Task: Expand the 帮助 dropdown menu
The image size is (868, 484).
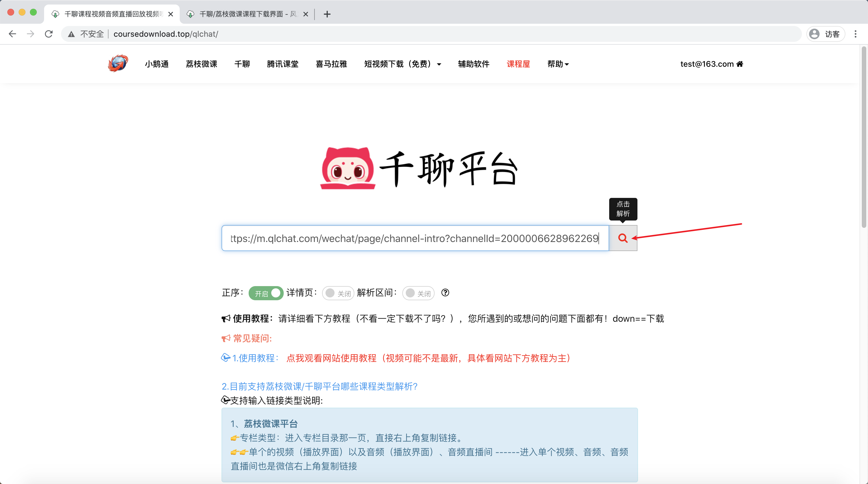Action: 558,64
